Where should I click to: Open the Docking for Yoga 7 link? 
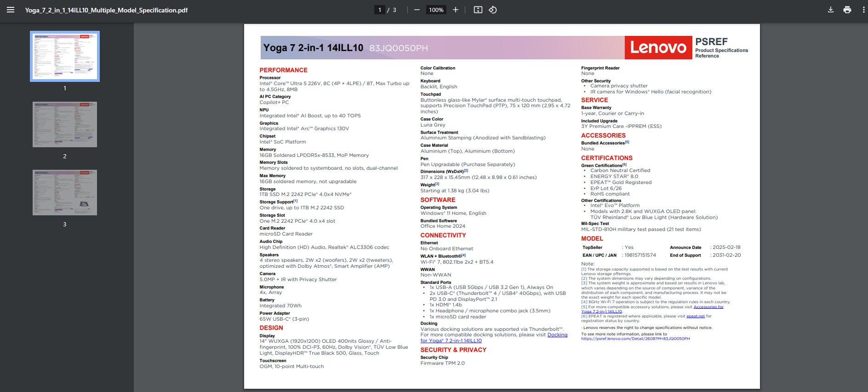[557, 335]
